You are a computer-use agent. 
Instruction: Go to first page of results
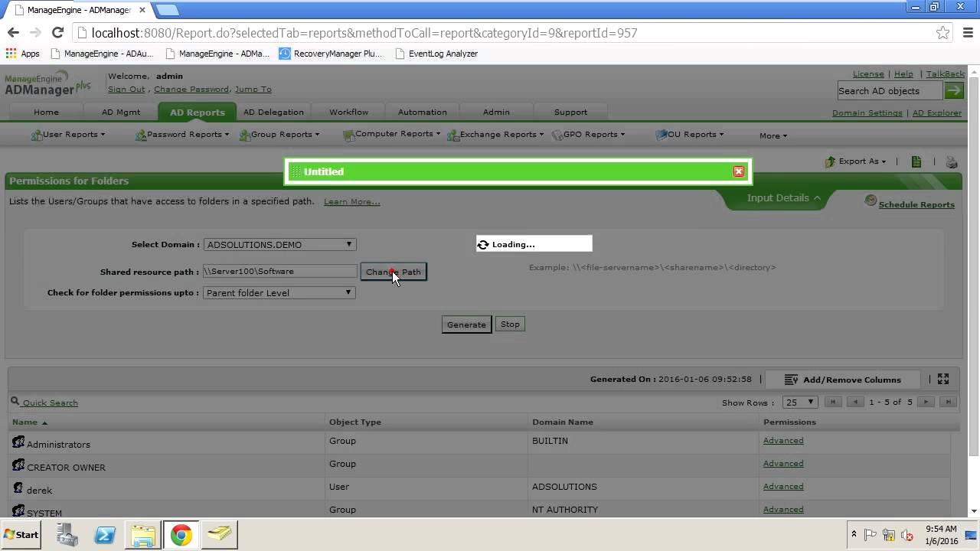pos(833,402)
